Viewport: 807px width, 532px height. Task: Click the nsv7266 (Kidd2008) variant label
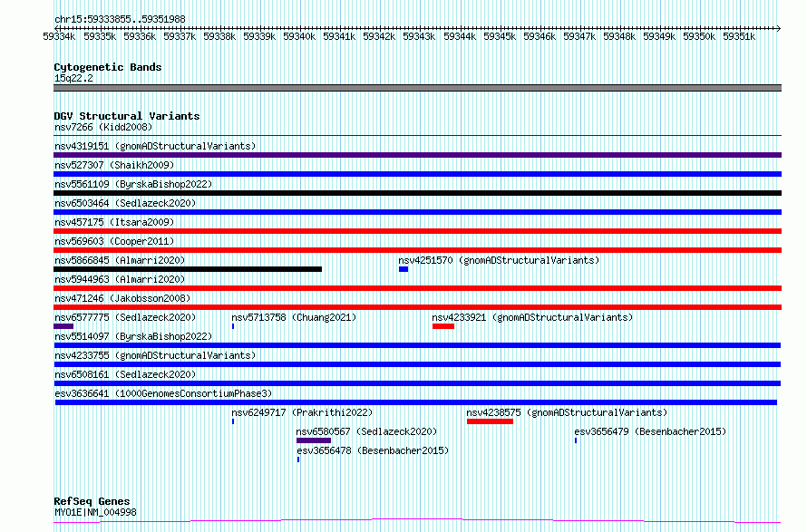point(103,127)
